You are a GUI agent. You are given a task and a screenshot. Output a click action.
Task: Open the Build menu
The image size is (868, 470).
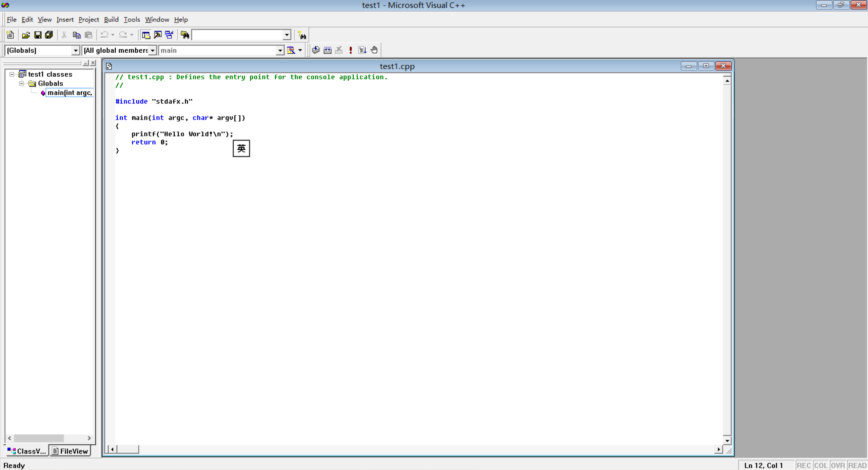click(x=111, y=20)
